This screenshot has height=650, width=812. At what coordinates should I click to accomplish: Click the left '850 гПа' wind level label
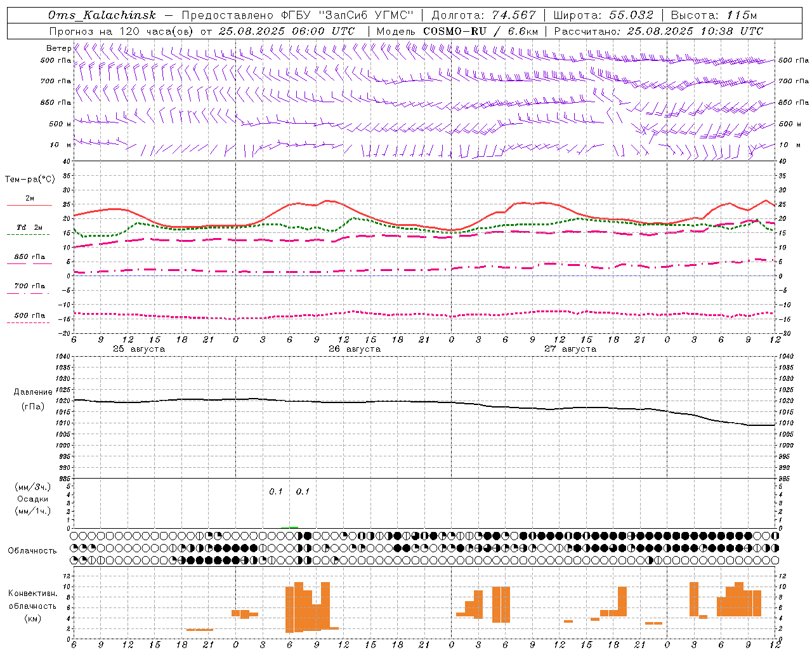(x=56, y=102)
